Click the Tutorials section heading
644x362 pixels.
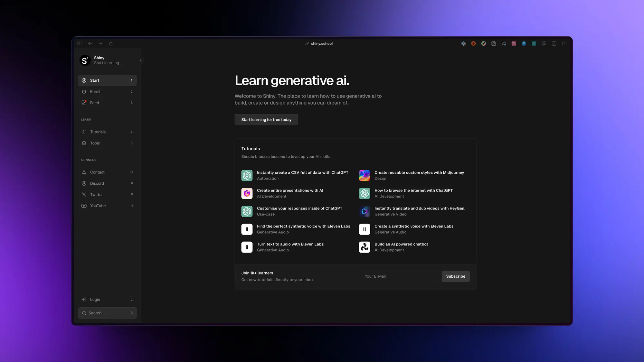(251, 149)
